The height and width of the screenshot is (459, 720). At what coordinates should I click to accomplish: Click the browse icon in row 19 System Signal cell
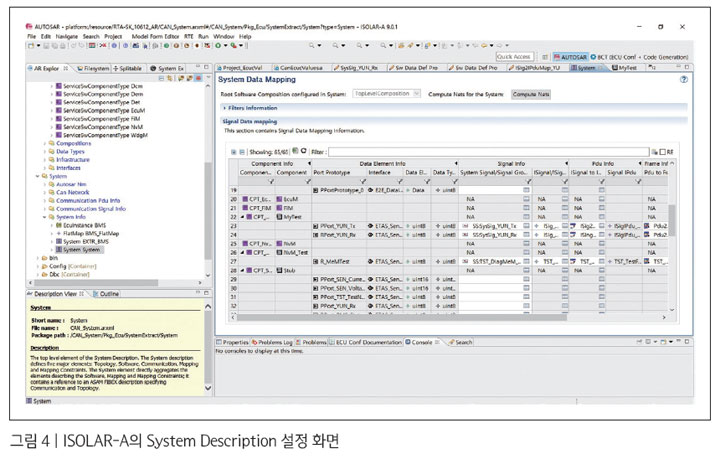(x=526, y=190)
